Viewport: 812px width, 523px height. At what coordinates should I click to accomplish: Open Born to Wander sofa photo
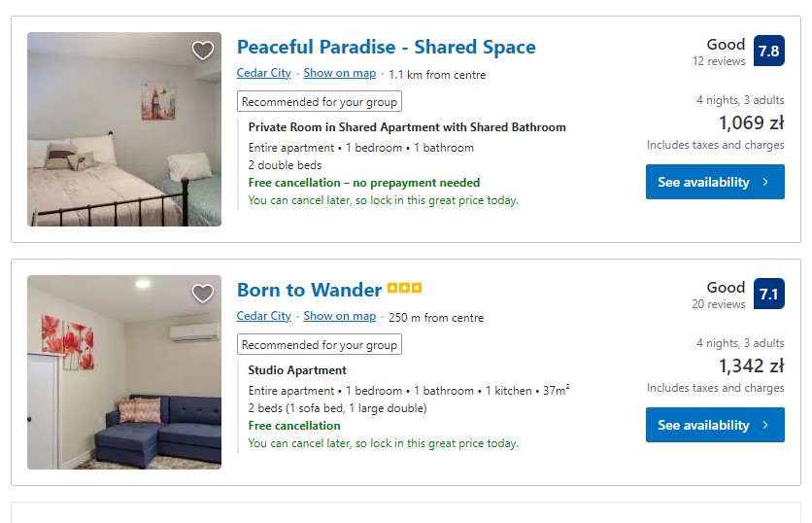point(124,372)
